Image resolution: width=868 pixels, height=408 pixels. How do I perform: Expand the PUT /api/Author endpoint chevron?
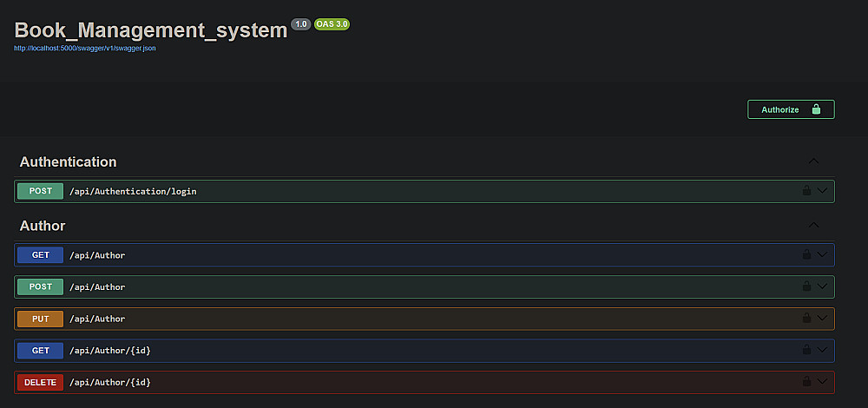click(x=823, y=319)
